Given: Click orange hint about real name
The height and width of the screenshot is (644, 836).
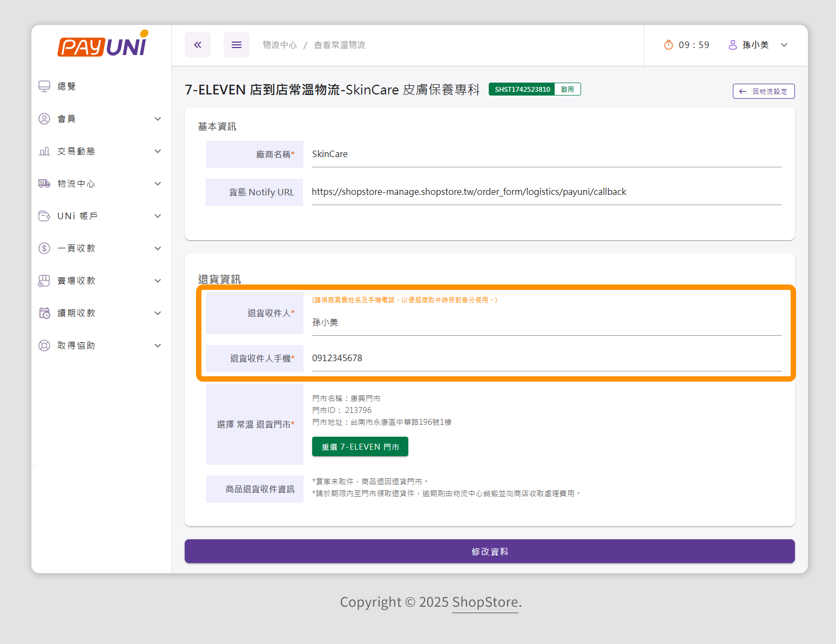Looking at the screenshot, I should click(404, 300).
